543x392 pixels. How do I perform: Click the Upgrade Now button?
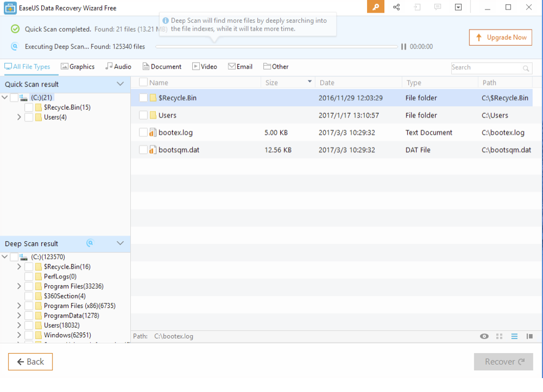click(501, 37)
